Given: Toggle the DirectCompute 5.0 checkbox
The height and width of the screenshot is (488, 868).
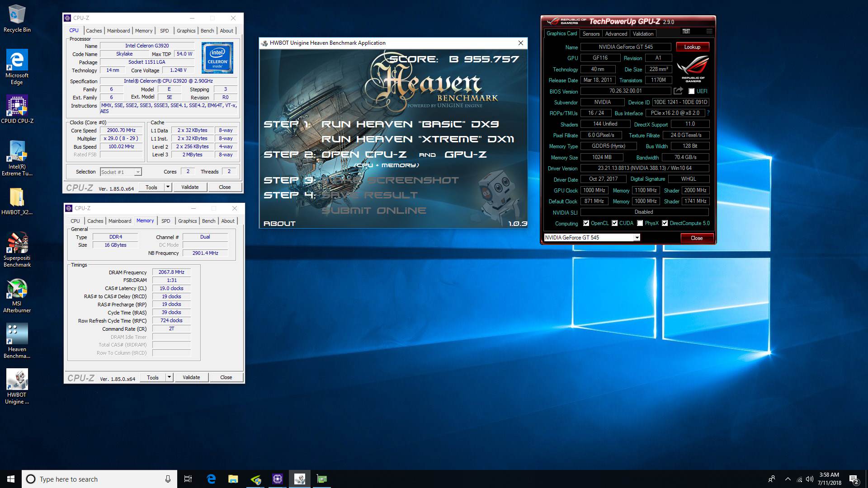Looking at the screenshot, I should tap(665, 223).
